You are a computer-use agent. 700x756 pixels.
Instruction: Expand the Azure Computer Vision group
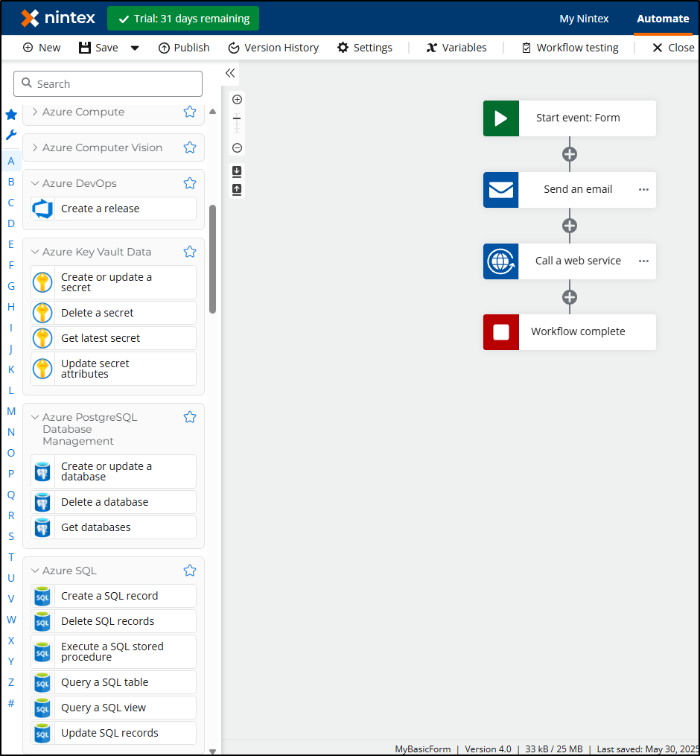(35, 147)
